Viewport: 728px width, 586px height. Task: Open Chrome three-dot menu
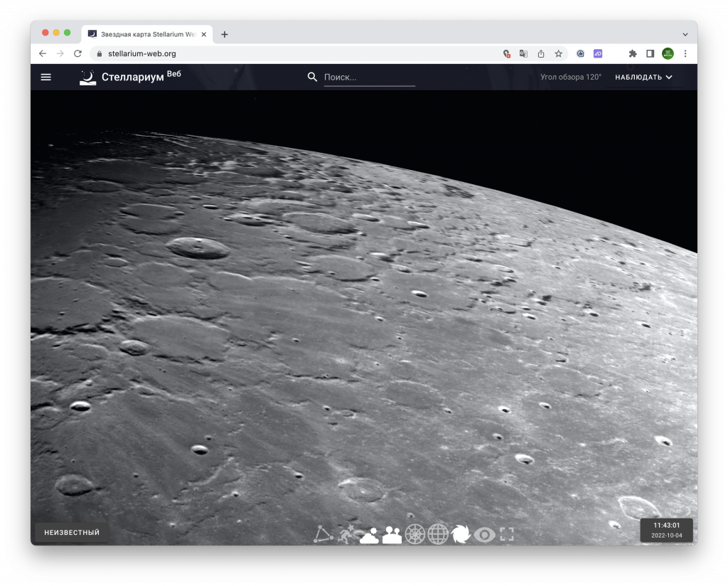685,53
